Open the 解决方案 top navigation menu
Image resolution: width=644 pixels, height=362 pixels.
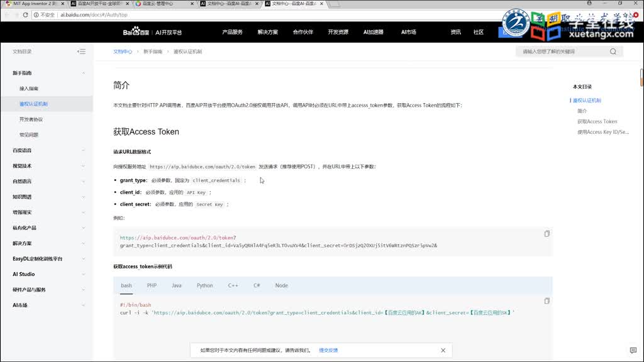268,32
